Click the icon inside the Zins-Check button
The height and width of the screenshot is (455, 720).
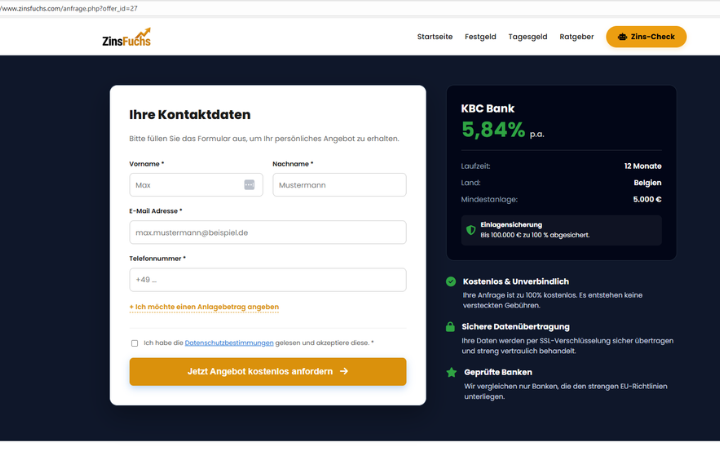point(623,37)
